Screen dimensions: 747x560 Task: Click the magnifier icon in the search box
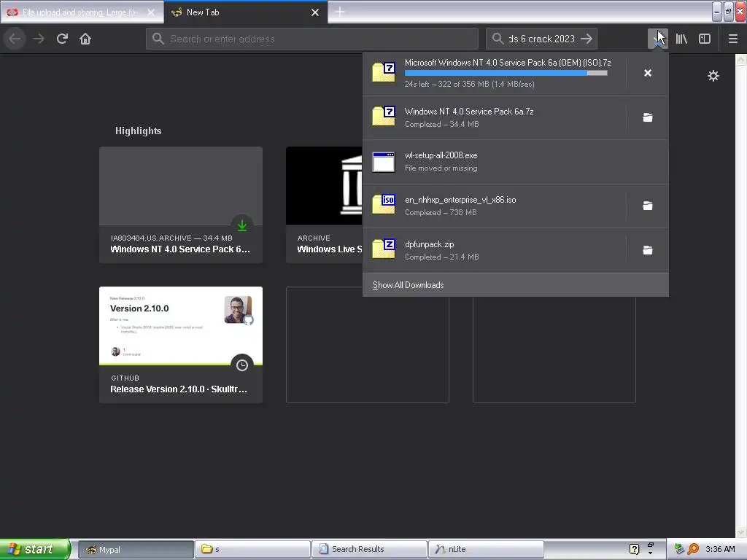click(x=498, y=39)
